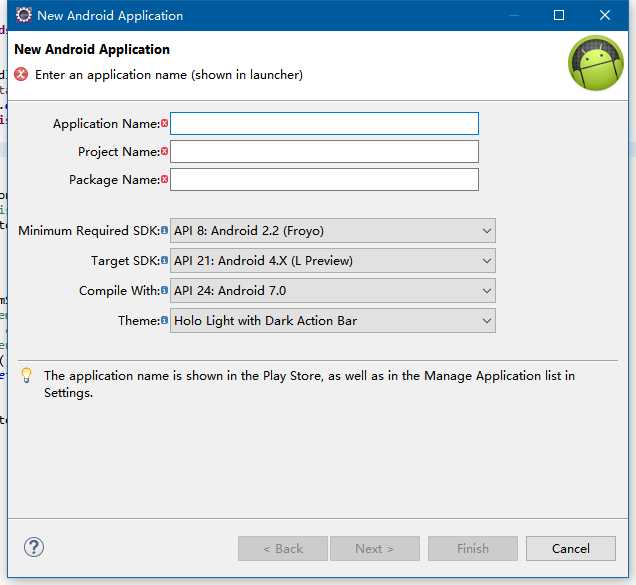Click the tip text about the Play Store
Image resolution: width=636 pixels, height=585 pixels.
[309, 384]
